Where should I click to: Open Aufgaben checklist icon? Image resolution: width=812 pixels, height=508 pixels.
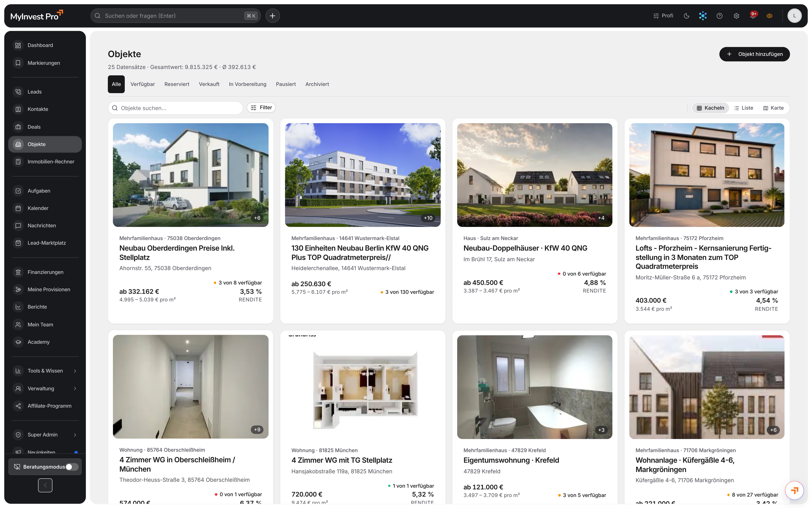tap(18, 191)
